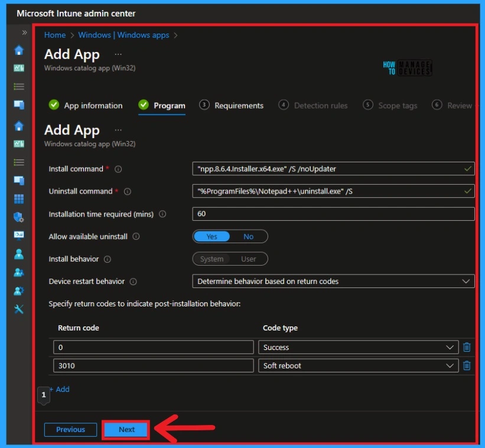Click 'Specify return codes to indicate post-installation behavior' text
Image resolution: width=485 pixels, height=448 pixels.
point(145,304)
